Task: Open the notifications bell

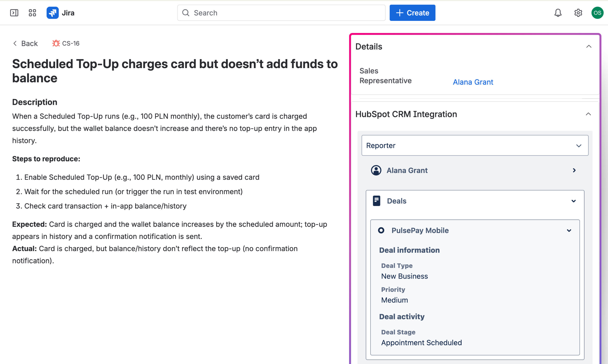Action: tap(558, 13)
